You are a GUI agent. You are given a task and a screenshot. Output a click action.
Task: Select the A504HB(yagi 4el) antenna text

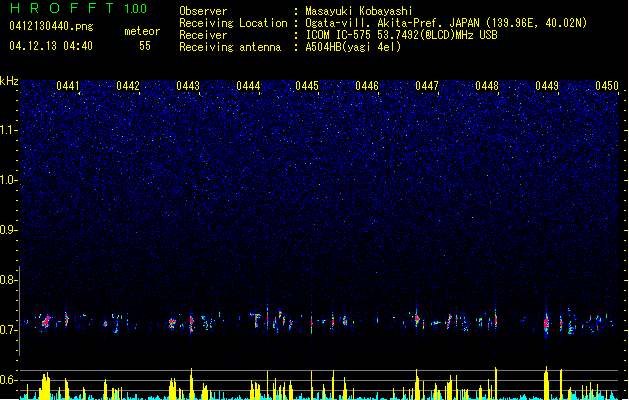(353, 47)
